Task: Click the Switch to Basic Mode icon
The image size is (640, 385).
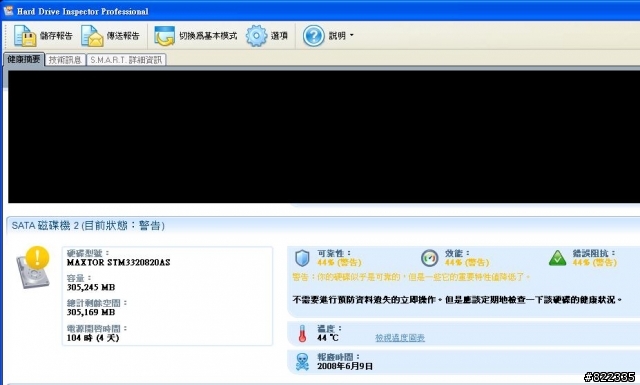Action: tap(164, 36)
